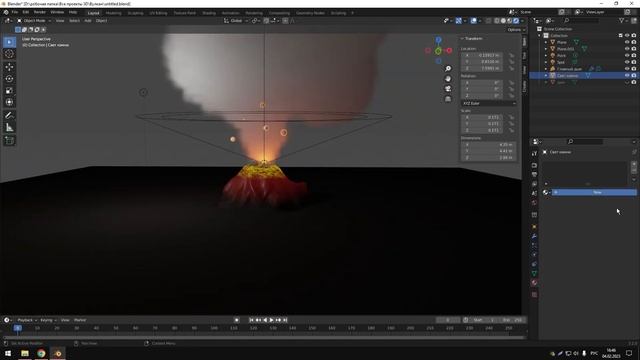Open the Object Mode dropdown

point(34,20)
